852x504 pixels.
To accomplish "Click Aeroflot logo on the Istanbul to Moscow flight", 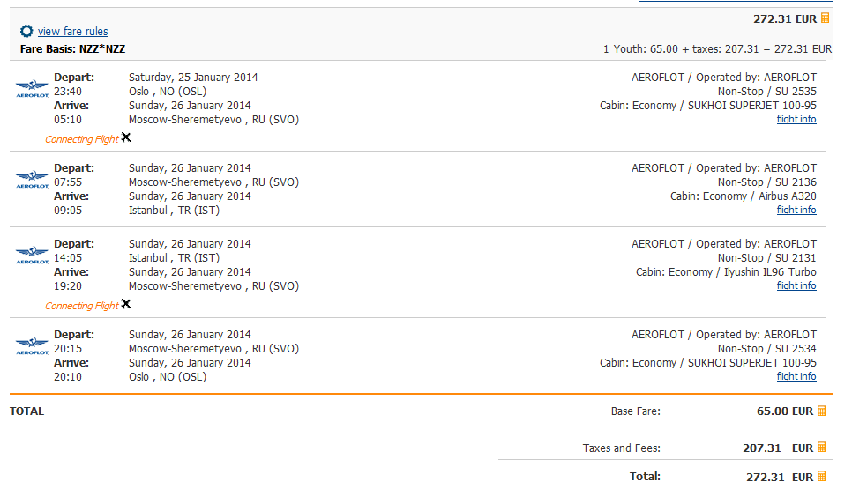I will tap(32, 255).
